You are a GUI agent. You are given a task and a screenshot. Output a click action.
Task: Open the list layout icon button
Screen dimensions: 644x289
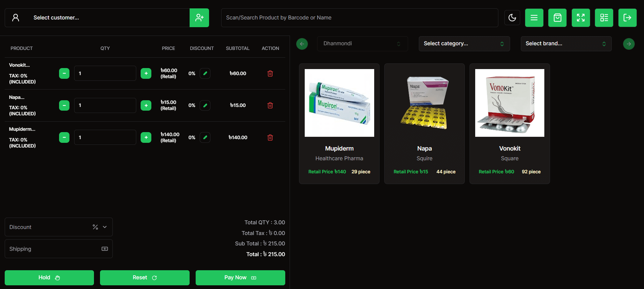click(604, 18)
